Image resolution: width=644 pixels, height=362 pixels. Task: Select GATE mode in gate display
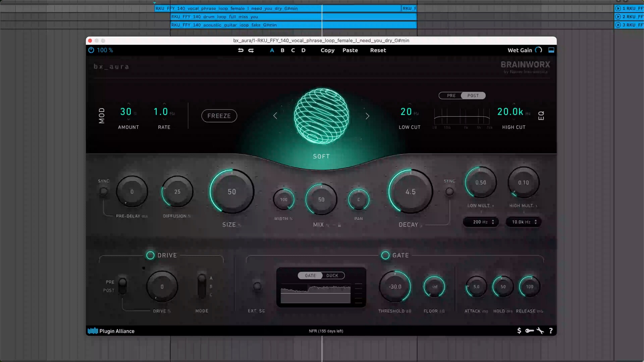pyautogui.click(x=310, y=276)
